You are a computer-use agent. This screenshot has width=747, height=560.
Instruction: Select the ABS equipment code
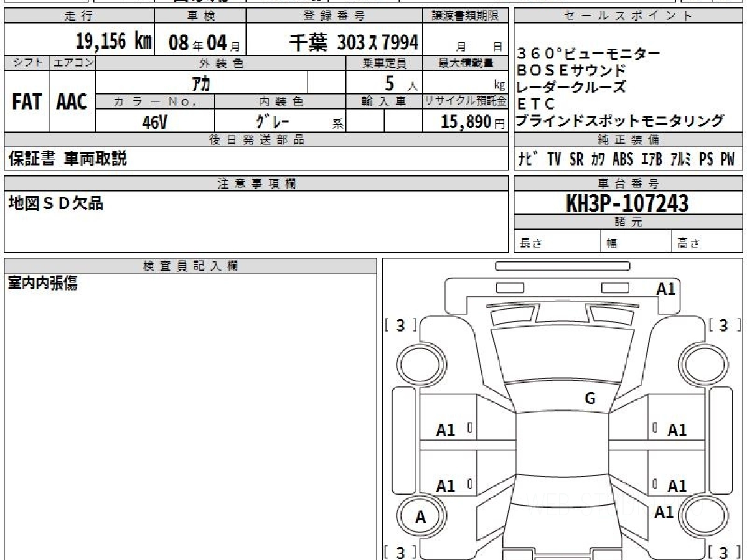[623, 159]
